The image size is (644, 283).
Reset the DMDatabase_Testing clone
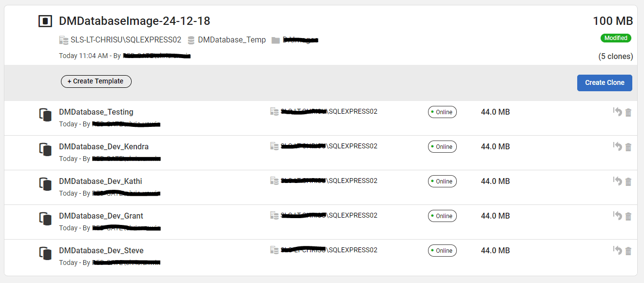(x=618, y=112)
